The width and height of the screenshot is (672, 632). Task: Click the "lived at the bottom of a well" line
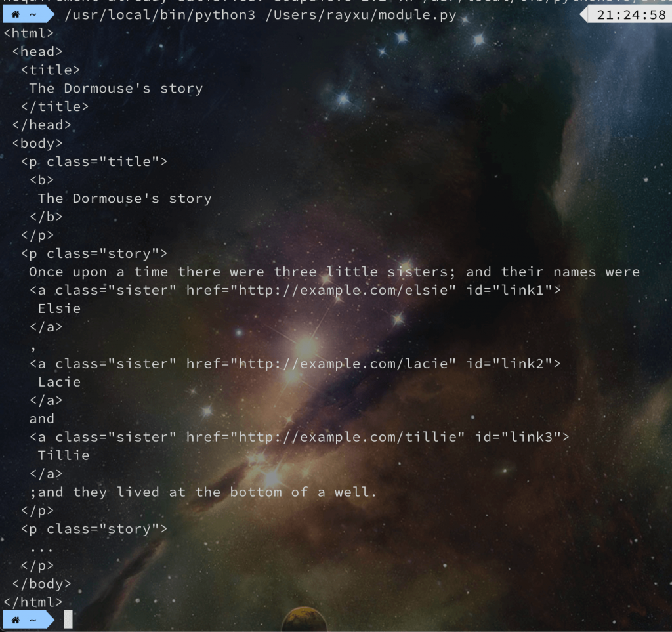[x=203, y=492]
